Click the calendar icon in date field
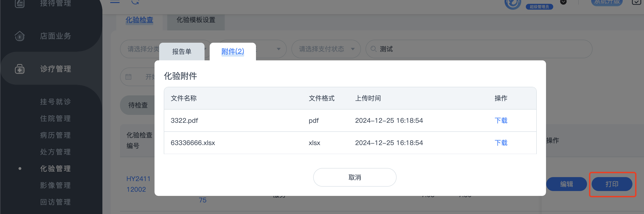The width and height of the screenshot is (644, 214). tap(128, 77)
